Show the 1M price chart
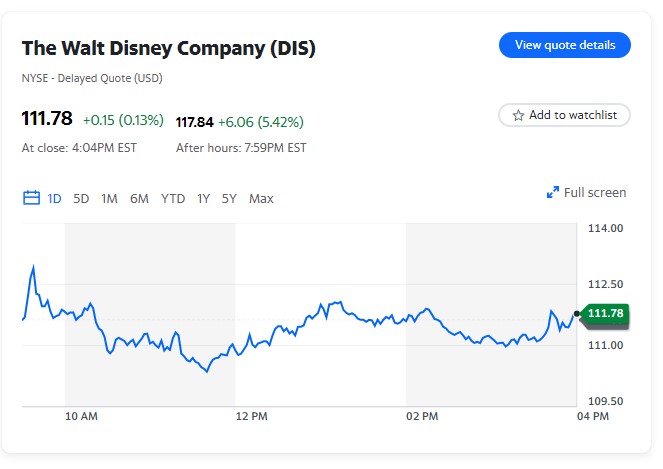The height and width of the screenshot is (469, 663). pyautogui.click(x=109, y=199)
